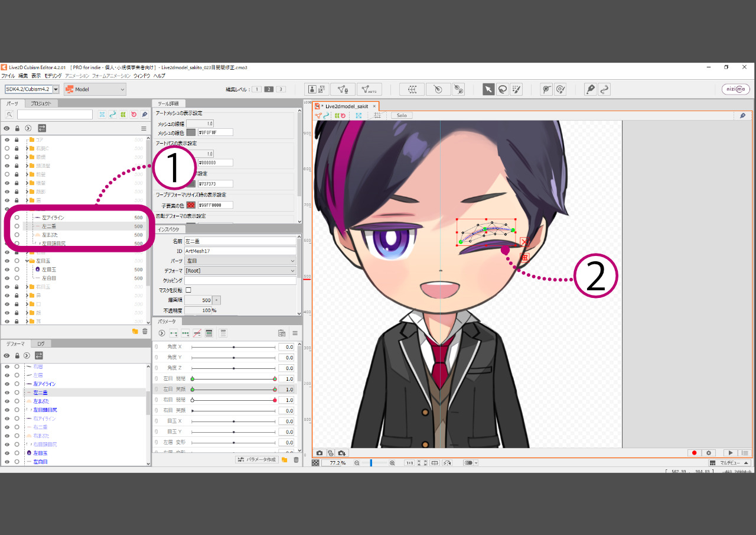Run automatic mesh generator (AUTO)

[369, 89]
